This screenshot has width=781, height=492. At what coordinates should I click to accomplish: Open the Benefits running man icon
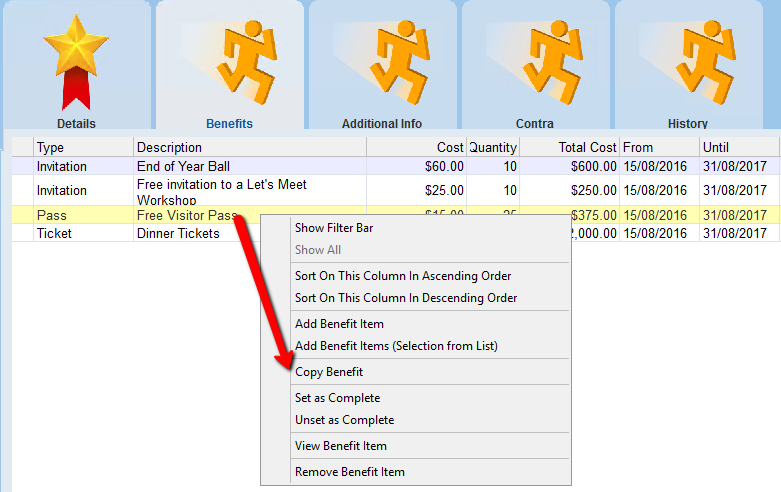click(229, 62)
